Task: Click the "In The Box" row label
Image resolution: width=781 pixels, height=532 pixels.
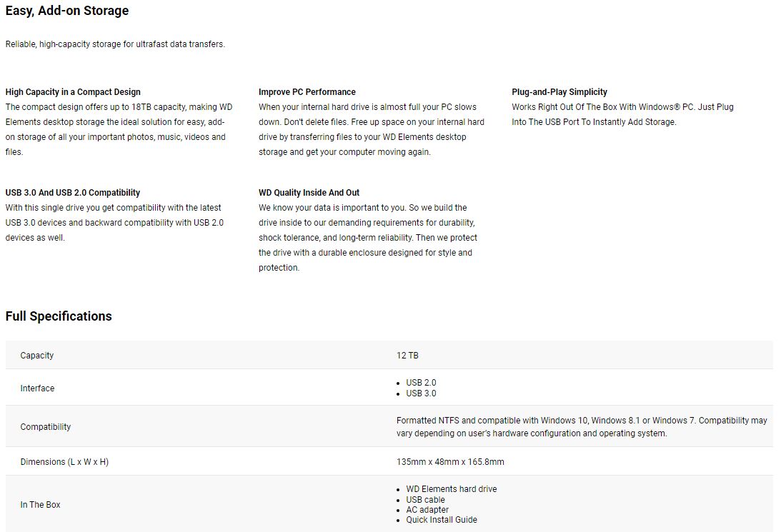Action: point(40,505)
